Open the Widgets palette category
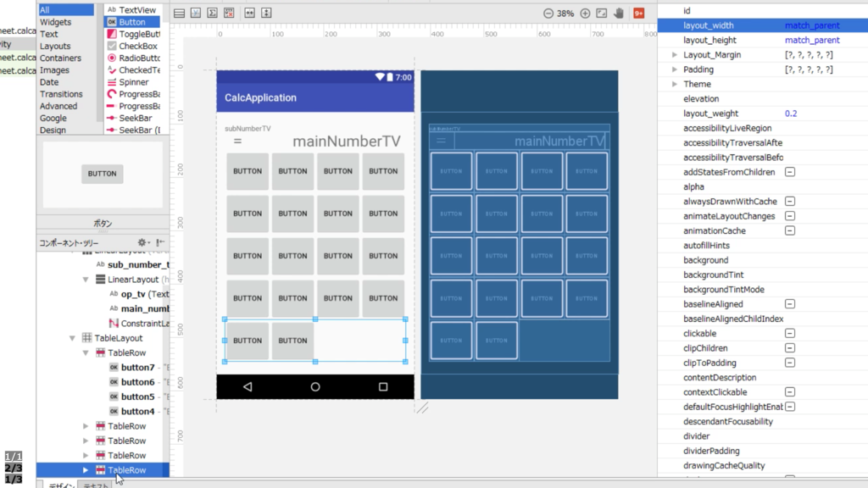This screenshot has width=868, height=488. point(55,22)
